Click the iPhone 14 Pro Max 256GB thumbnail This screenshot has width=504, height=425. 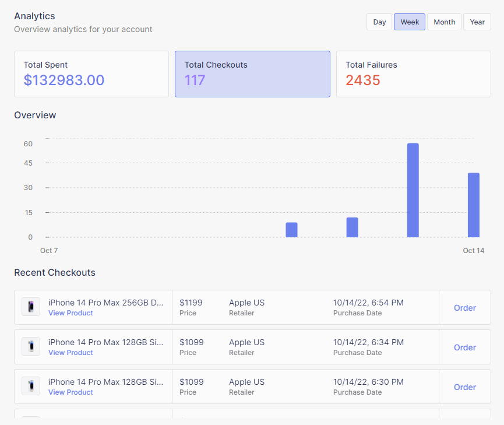(30, 307)
